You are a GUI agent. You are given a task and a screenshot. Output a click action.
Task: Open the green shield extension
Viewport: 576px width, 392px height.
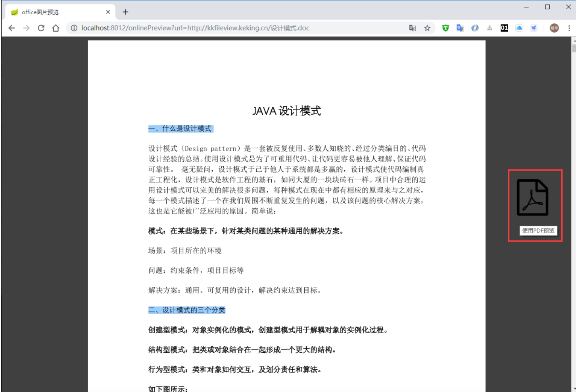(x=445, y=28)
